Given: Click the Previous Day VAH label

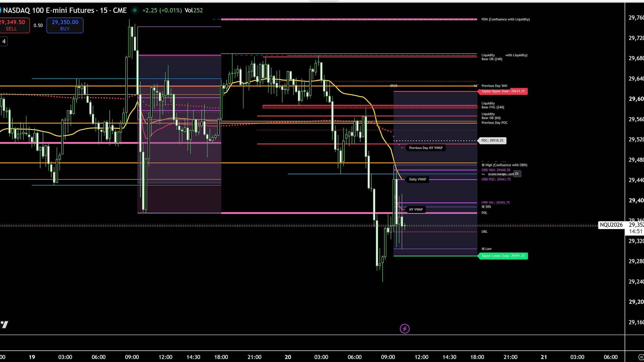Looking at the screenshot, I should (494, 86).
